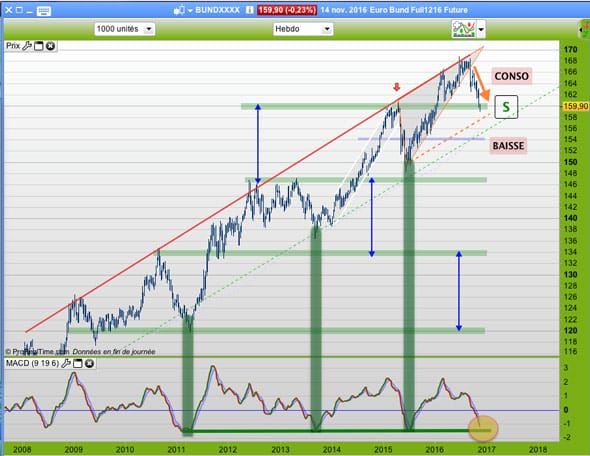Expand the dropdown arrow beside thumbs-up icon

point(190,11)
